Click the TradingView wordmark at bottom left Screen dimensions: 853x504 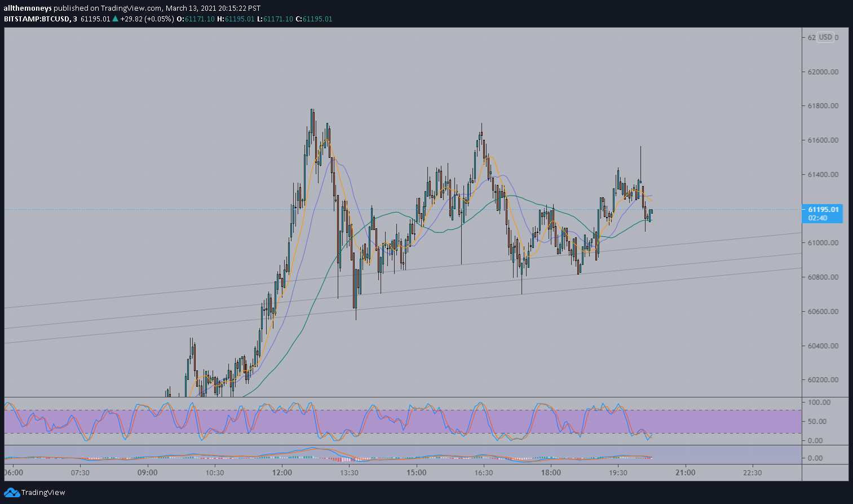point(43,493)
